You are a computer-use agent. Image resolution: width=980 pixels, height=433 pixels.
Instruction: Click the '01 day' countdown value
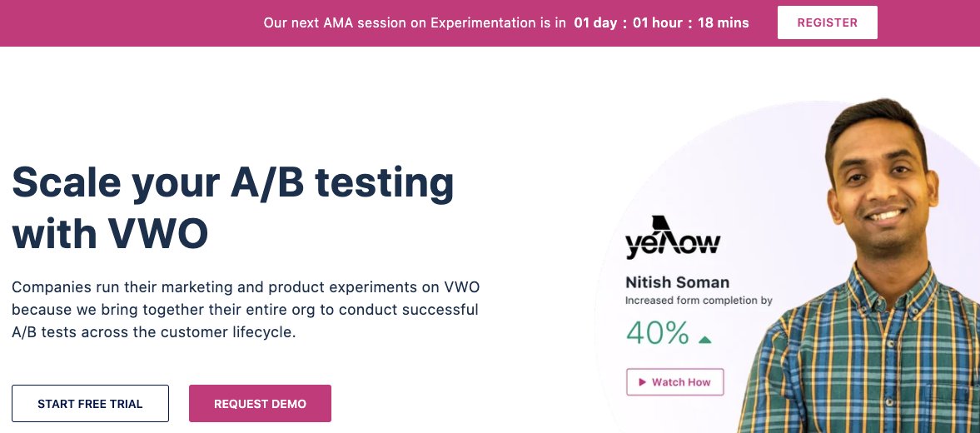pos(595,23)
